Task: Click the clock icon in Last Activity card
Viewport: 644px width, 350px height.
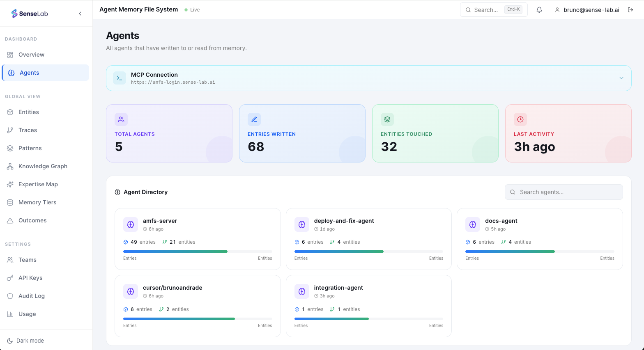Action: 520,119
